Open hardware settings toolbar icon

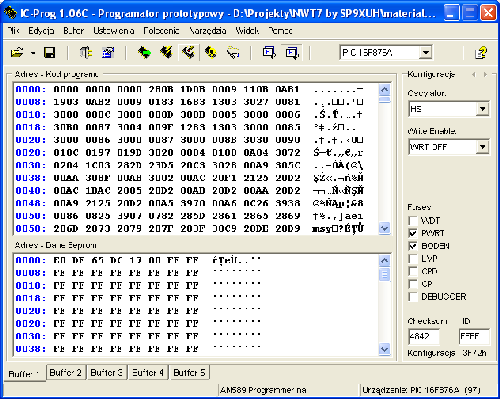click(86, 53)
